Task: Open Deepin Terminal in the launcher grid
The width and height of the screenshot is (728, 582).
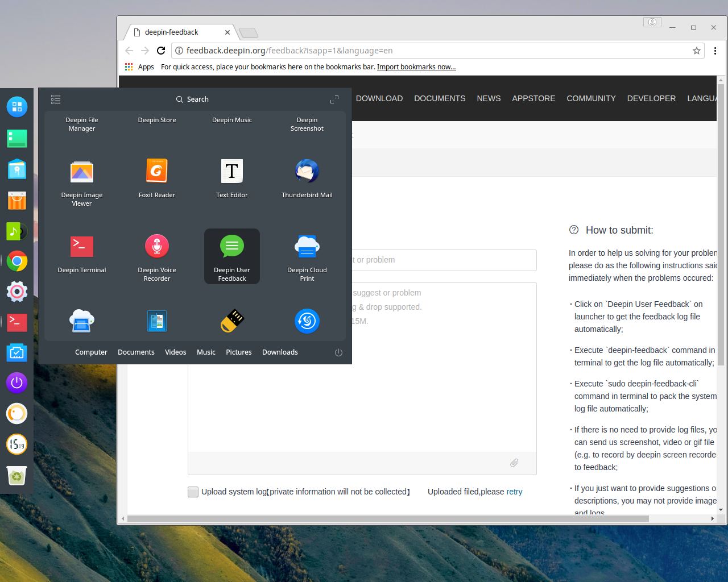Action: [82, 254]
